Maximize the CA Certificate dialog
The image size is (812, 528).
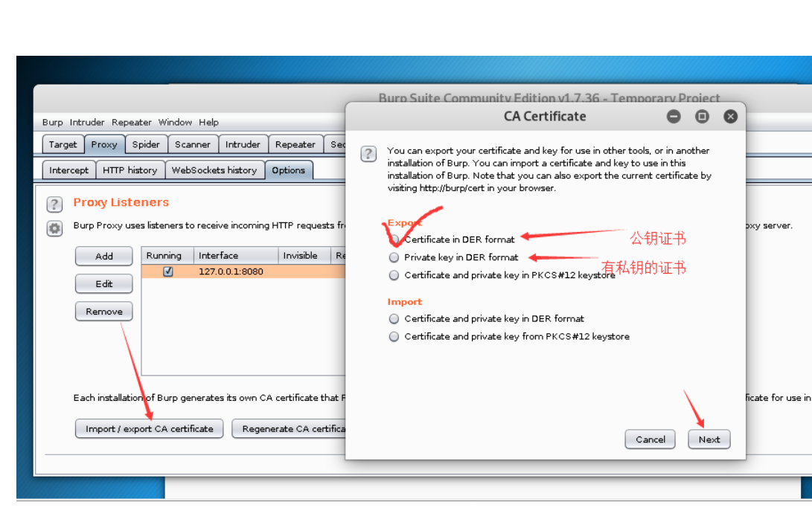coord(702,117)
